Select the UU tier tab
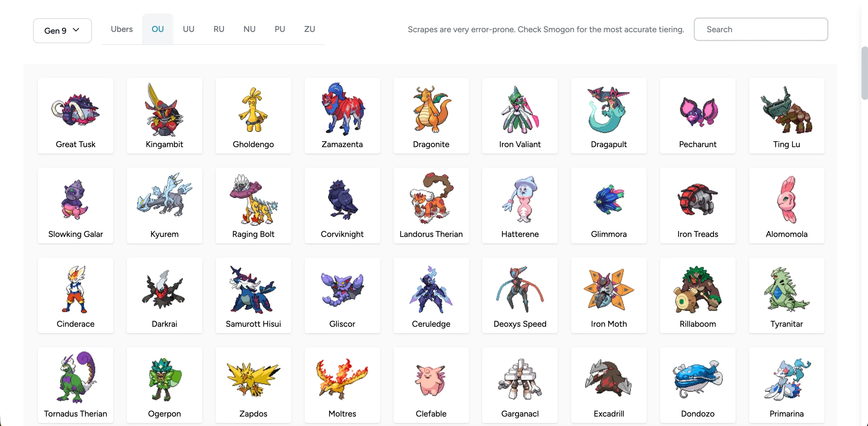 [x=188, y=29]
